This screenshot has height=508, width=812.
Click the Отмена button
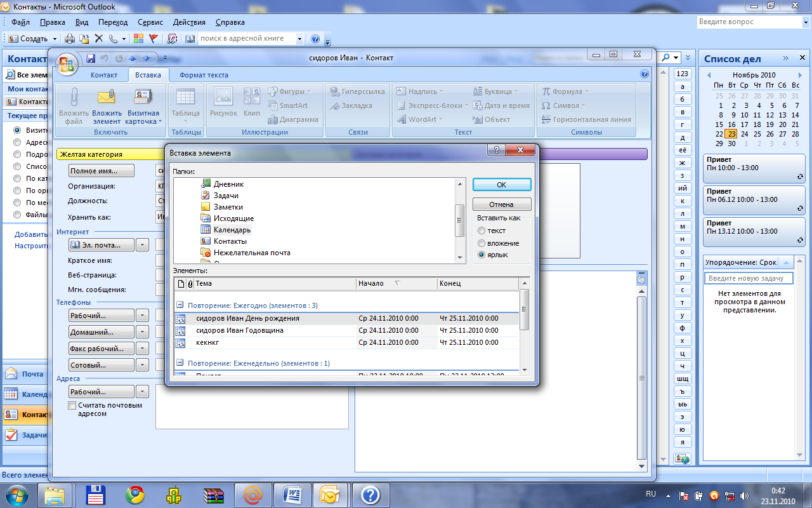click(502, 204)
